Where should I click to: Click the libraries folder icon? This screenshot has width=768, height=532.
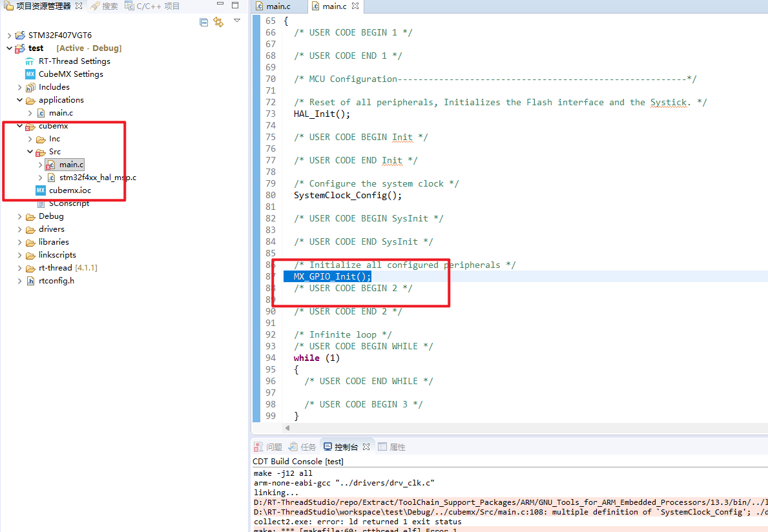pyautogui.click(x=30, y=242)
